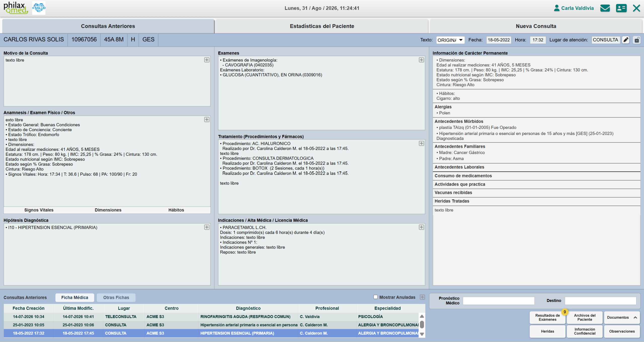Expand Heridas Tratadas section
This screenshot has width=644, height=342.
pyautogui.click(x=536, y=201)
